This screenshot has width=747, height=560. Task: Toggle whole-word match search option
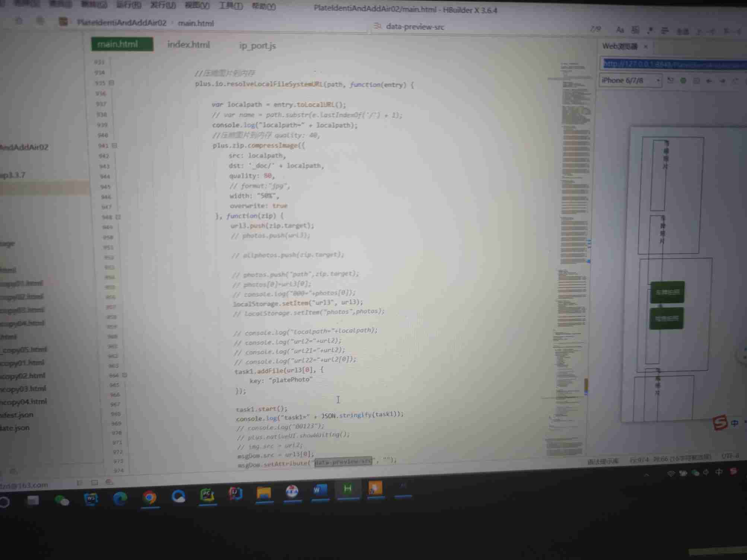pos(636,30)
